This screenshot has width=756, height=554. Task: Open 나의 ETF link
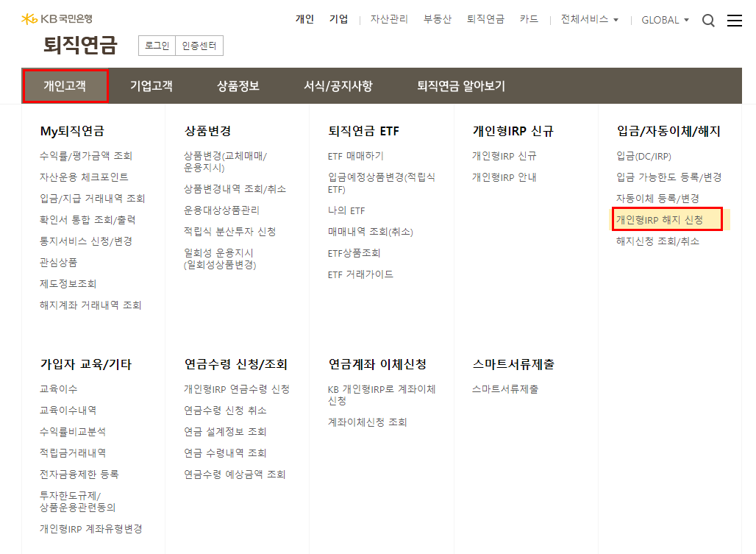346,210
